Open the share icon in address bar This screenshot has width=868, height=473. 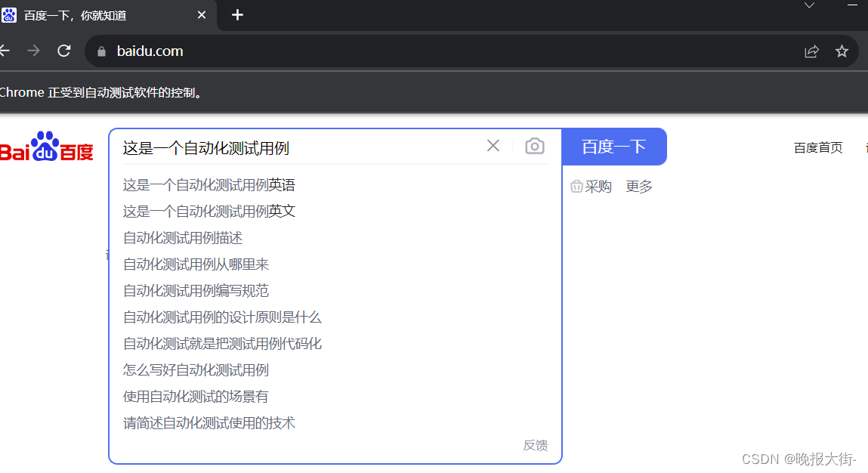(x=811, y=51)
